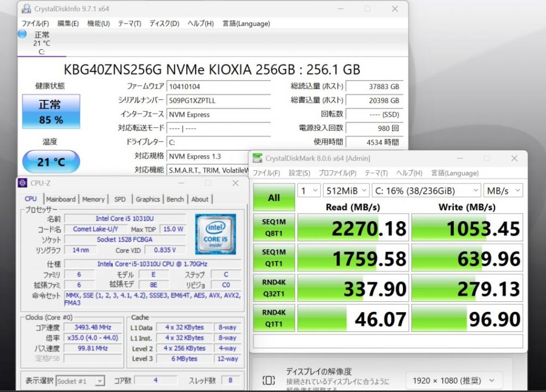Viewport: 546px width, 392px height.
Task: Switch to the Mainboard tab in CPU-Z
Action: point(61,199)
